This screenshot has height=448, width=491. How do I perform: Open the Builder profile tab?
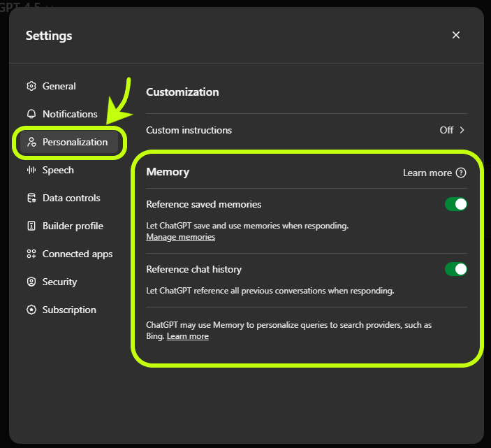tap(73, 226)
